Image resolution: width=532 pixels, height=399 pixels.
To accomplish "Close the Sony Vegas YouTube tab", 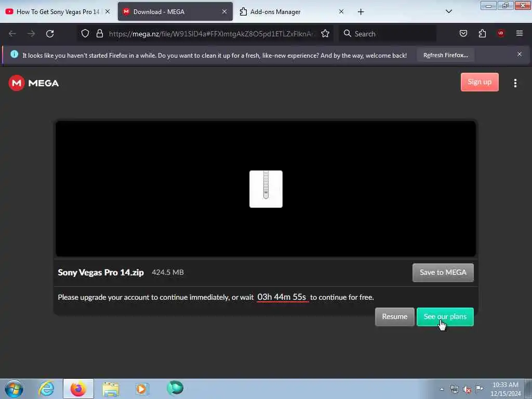I will pyautogui.click(x=108, y=11).
